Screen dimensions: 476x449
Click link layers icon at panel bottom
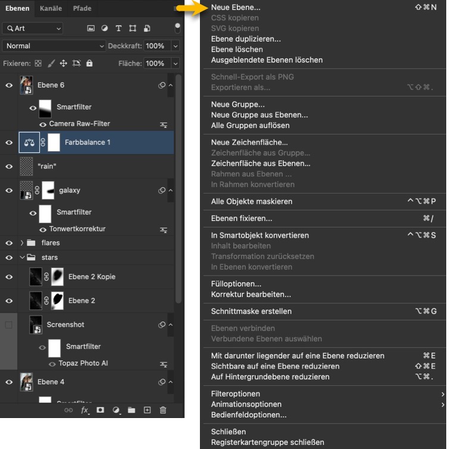pos(68,410)
